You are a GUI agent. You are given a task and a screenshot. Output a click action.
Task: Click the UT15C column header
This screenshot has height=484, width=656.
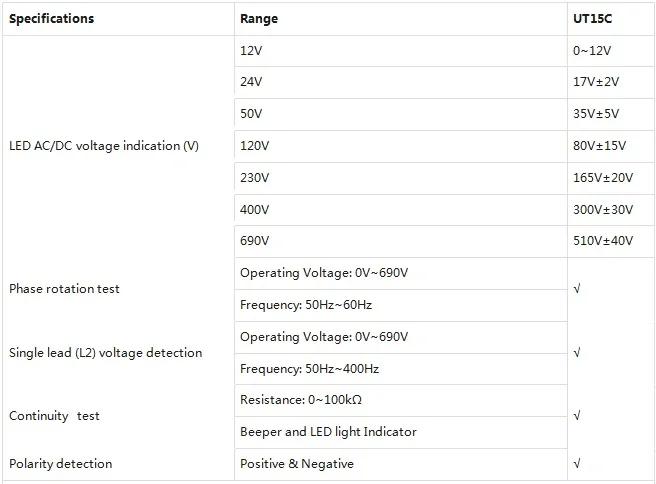click(x=592, y=19)
